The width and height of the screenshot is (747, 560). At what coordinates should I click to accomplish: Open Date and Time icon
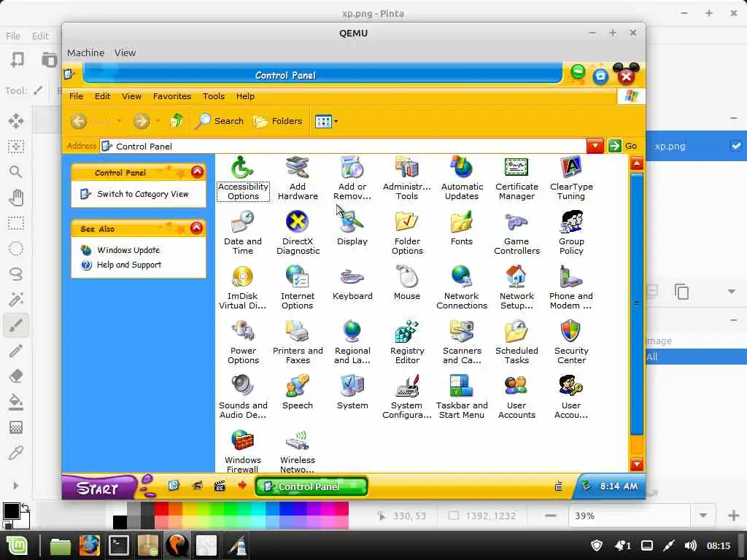click(x=243, y=233)
